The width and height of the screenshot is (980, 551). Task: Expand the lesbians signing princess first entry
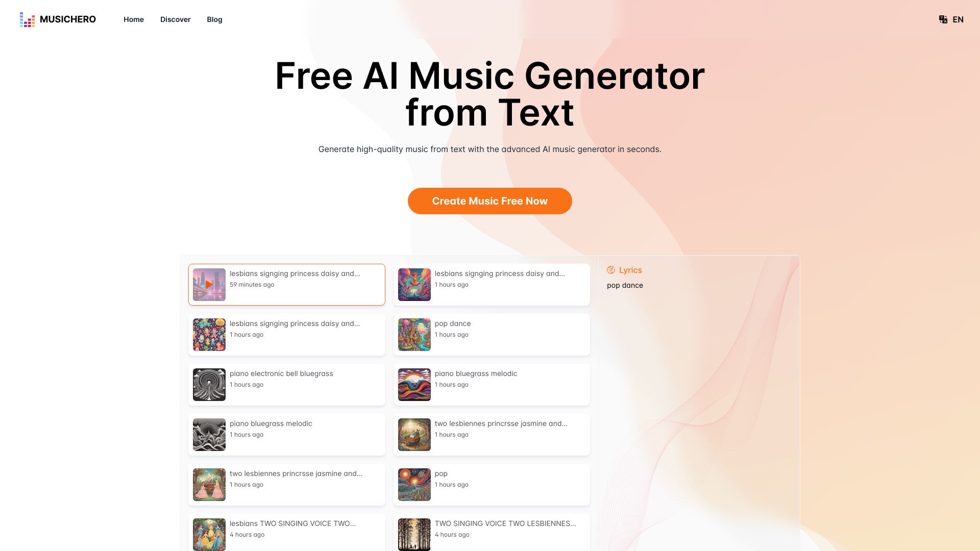pos(287,284)
